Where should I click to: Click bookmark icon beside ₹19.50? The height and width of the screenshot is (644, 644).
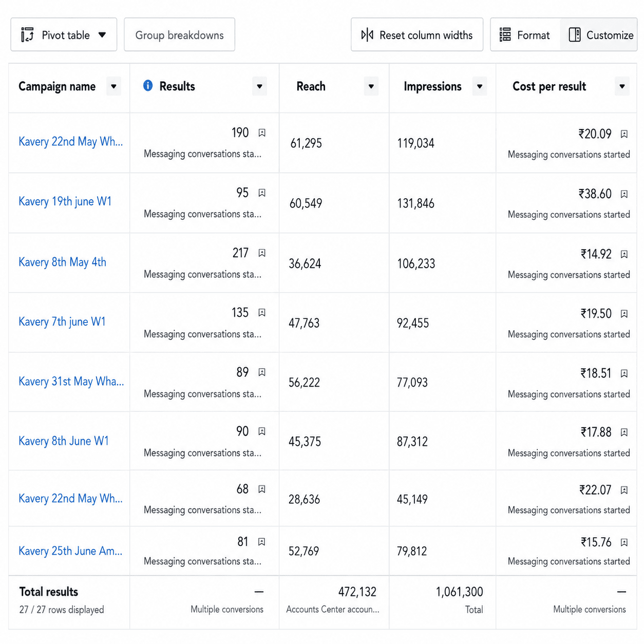click(624, 313)
